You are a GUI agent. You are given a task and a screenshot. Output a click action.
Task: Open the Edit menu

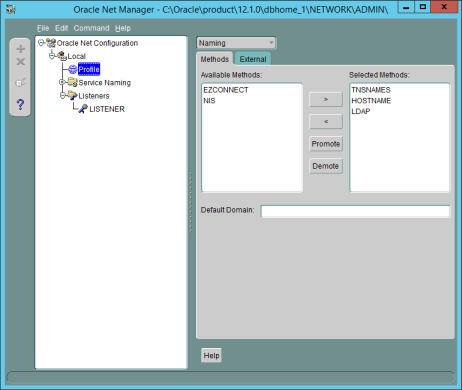tap(62, 28)
